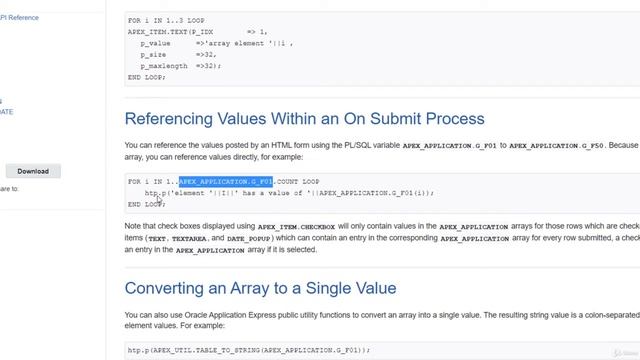Click the END LOOP; line in first code block
Screen dimensions: 640x360
[x=147, y=78]
